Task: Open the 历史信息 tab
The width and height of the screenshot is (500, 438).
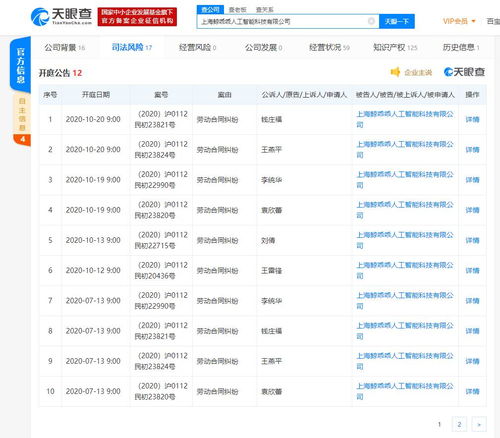Action: 461,47
